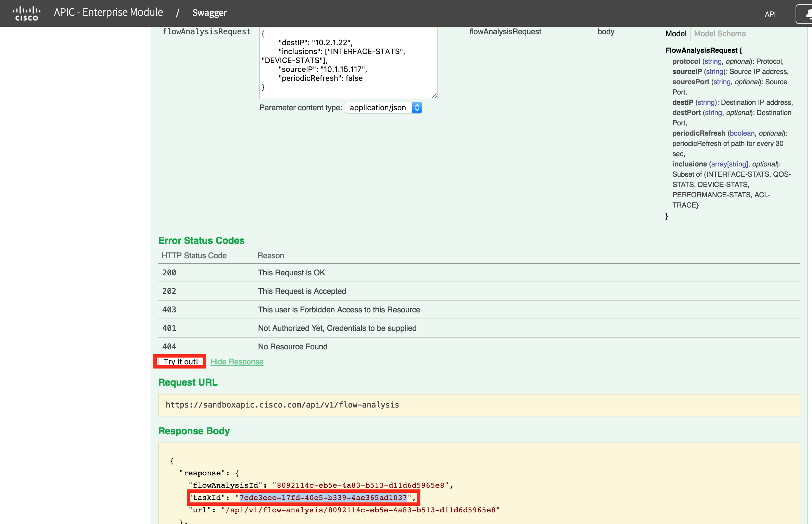Click the sourceIP property in model
Screen dimensions: 812x524
(687, 72)
